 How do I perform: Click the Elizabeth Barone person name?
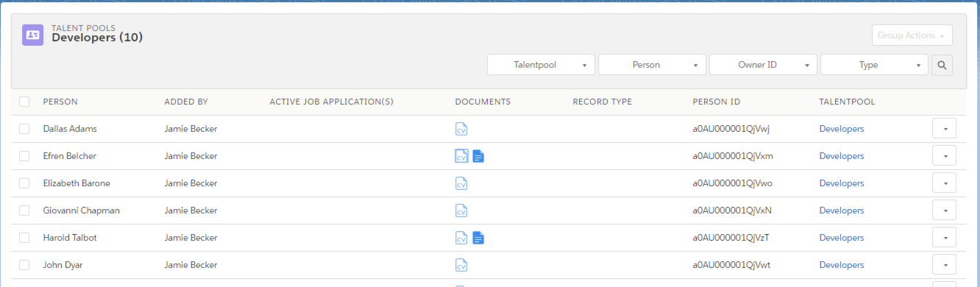[x=76, y=183]
